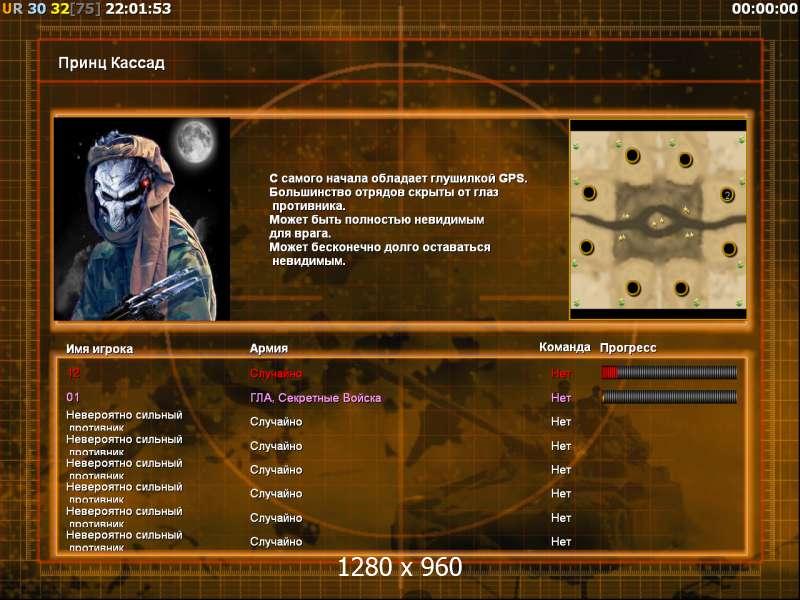Click the line 'С самого начала обладает глушилкой GPS.'
Viewport: 800px width, 600px height.
[x=398, y=179]
